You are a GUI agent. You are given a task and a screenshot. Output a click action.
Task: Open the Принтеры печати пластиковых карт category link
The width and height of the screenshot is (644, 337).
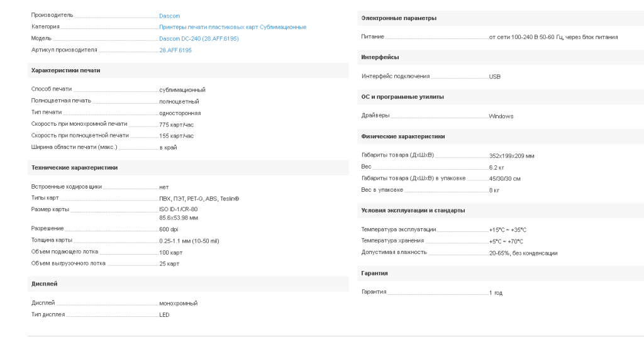coord(209,27)
